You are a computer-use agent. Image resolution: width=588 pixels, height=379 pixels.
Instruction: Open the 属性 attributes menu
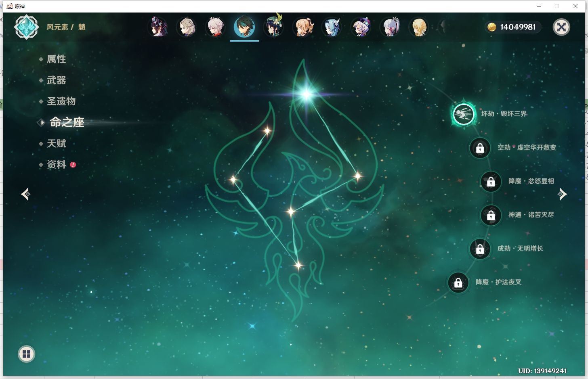pyautogui.click(x=56, y=59)
